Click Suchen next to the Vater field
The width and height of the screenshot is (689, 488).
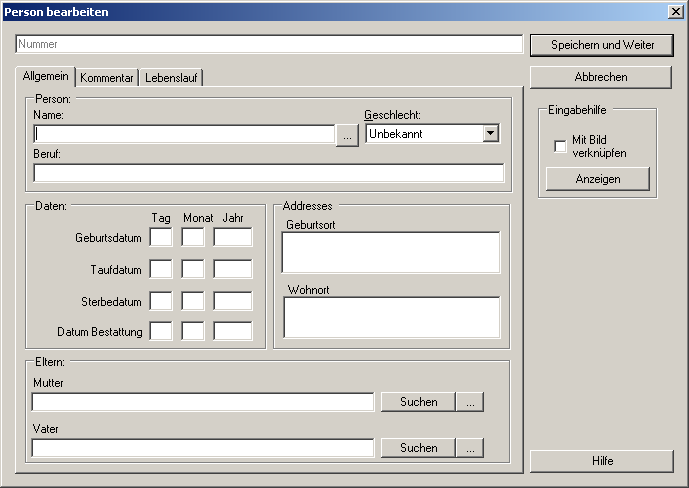(418, 448)
